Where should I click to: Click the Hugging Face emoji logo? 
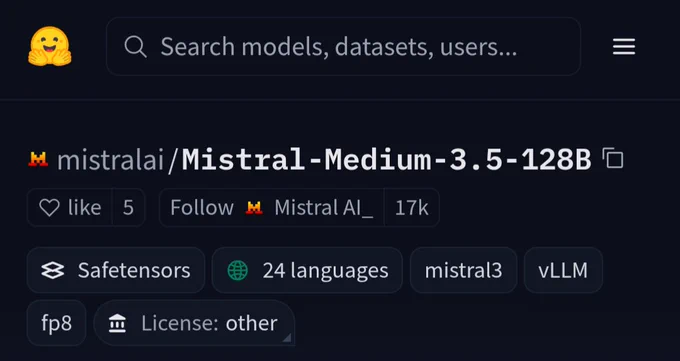pyautogui.click(x=50, y=46)
